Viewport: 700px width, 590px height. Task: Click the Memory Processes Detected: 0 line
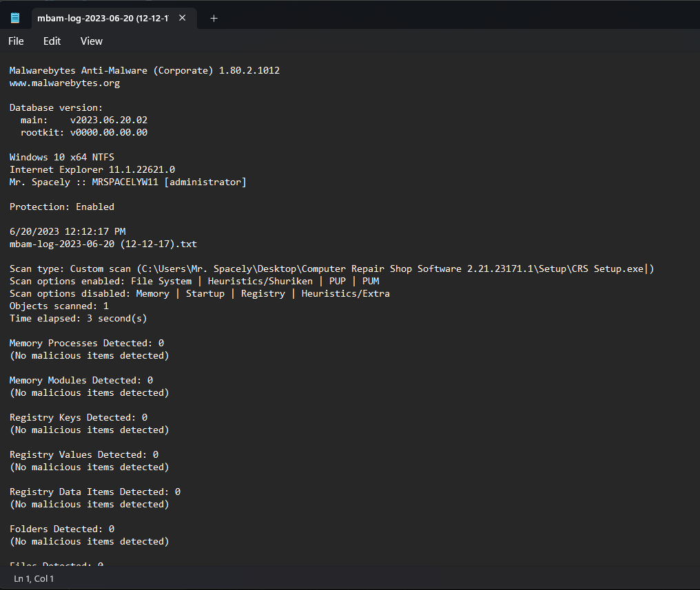(x=87, y=343)
